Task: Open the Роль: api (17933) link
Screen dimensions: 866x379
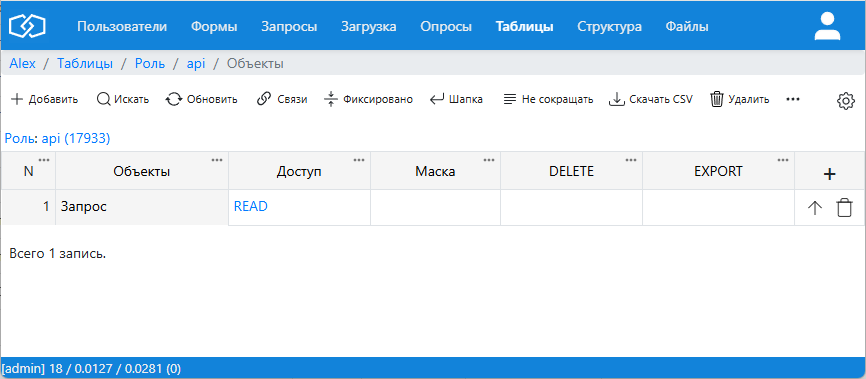Action: [57, 138]
